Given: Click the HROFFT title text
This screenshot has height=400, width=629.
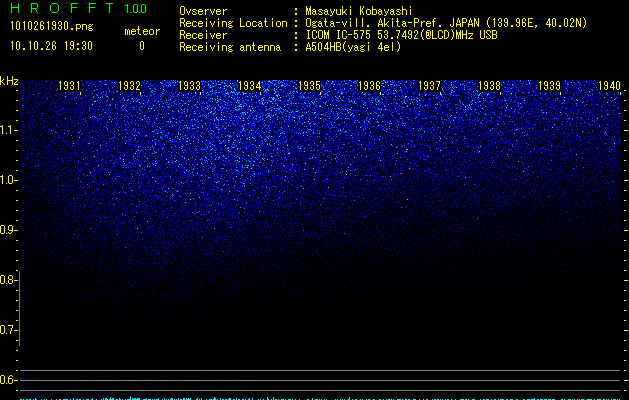Looking at the screenshot, I should (62, 8).
